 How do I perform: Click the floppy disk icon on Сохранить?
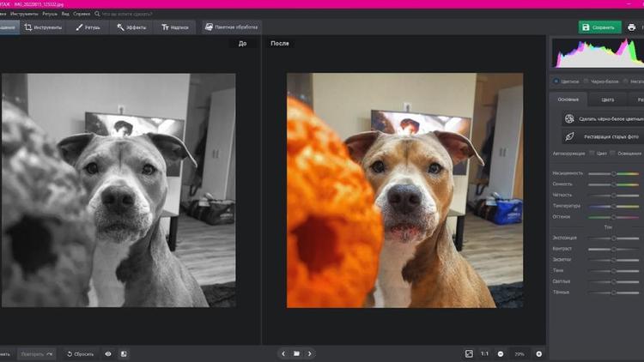pos(586,27)
